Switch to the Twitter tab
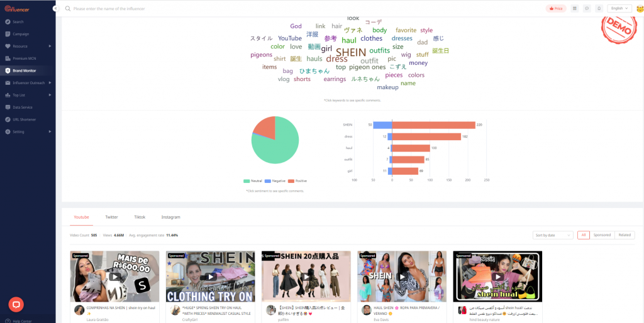 coord(111,217)
